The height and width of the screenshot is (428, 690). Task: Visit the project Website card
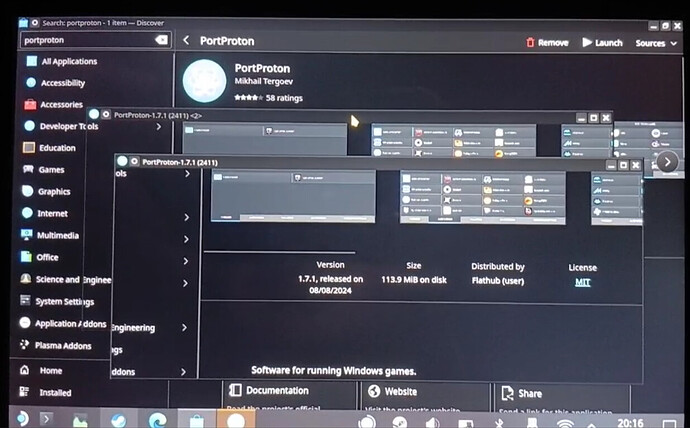426,398
